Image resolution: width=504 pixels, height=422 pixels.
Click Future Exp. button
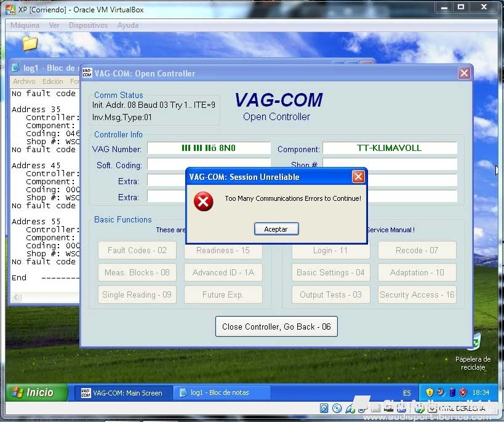pyautogui.click(x=223, y=294)
